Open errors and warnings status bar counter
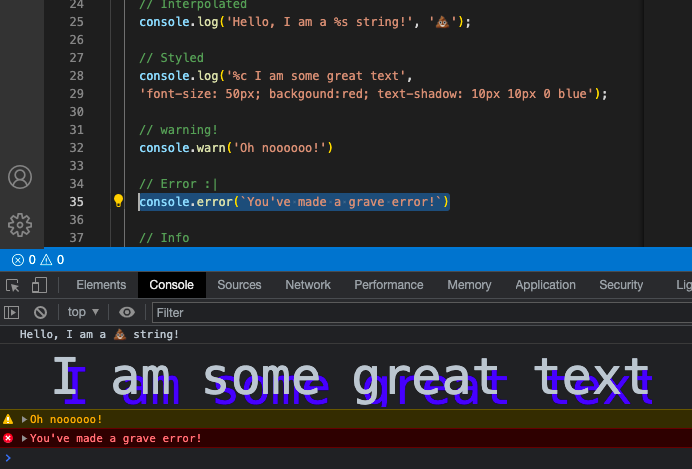 pos(38,260)
